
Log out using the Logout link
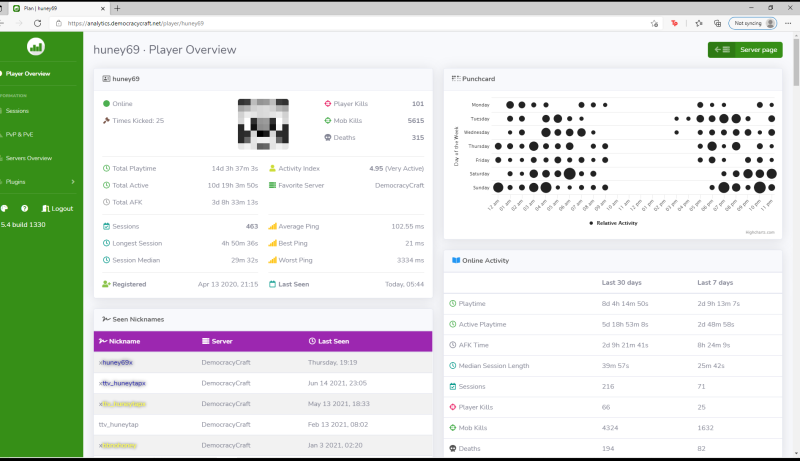pyautogui.click(x=57, y=208)
